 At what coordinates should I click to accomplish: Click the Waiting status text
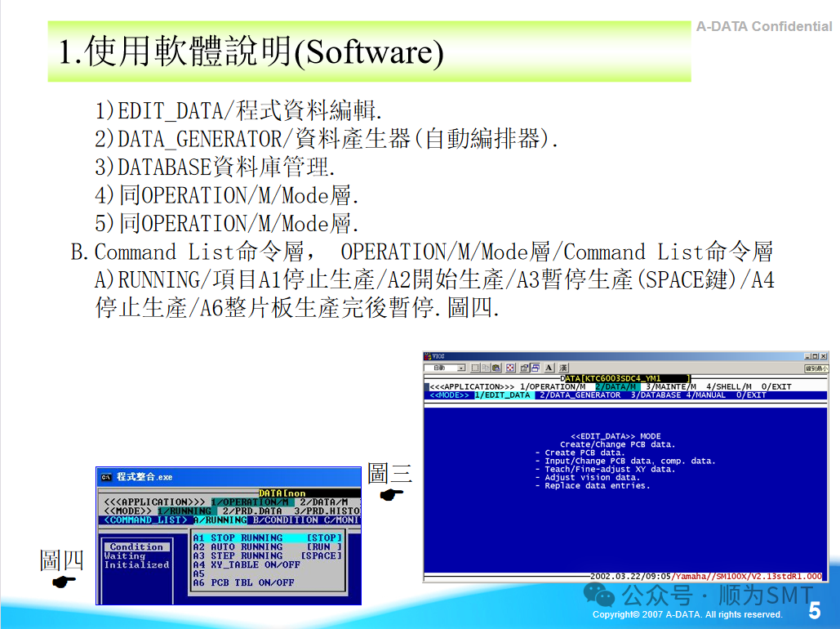tap(125, 556)
